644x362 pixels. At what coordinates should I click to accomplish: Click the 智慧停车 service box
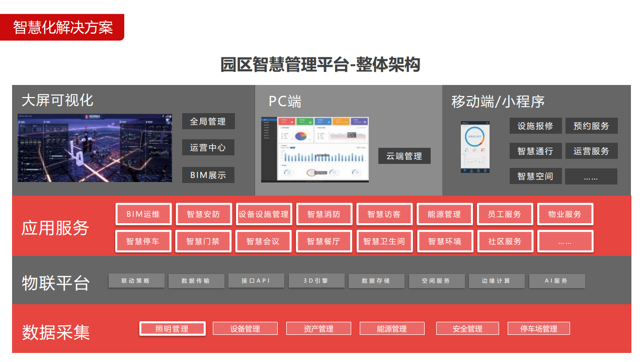click(x=143, y=241)
